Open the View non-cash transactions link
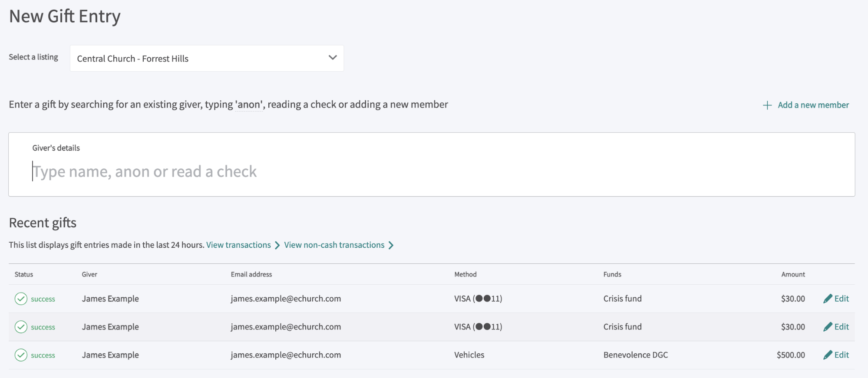The height and width of the screenshot is (378, 868). [334, 245]
